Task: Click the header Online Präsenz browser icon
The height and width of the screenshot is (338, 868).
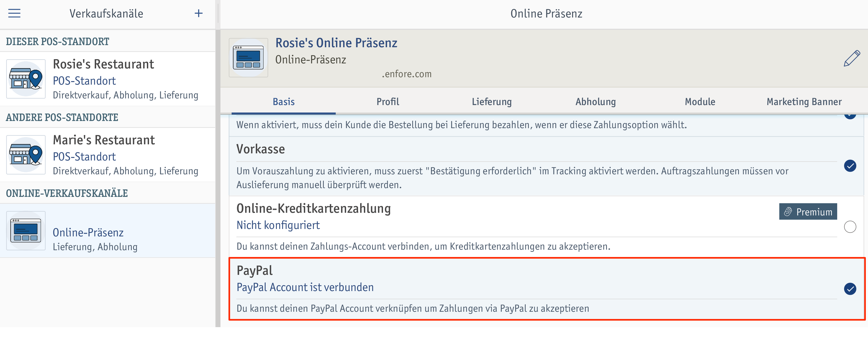Action: pos(248,58)
